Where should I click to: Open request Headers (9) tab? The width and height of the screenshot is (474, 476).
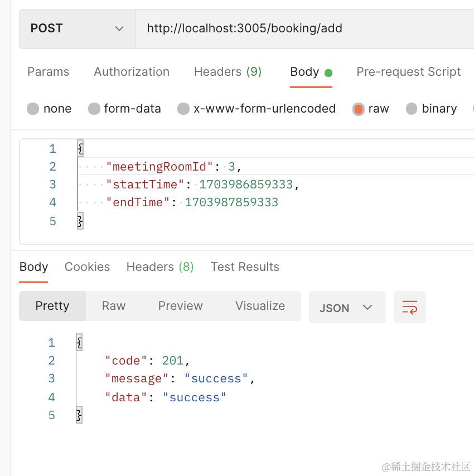coord(228,72)
